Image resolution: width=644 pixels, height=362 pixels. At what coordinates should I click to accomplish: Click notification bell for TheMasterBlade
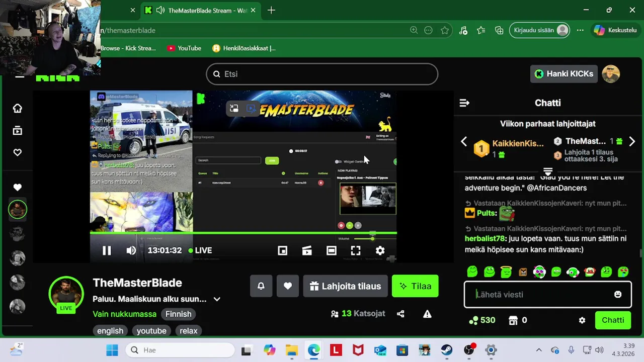point(261,286)
